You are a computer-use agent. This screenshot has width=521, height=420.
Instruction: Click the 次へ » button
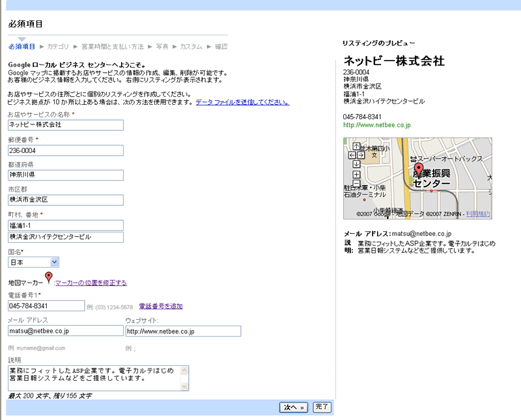pyautogui.click(x=294, y=408)
